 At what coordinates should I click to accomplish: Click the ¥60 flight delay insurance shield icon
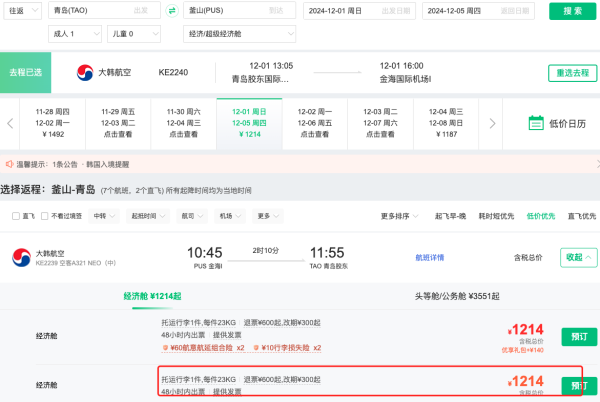point(165,348)
